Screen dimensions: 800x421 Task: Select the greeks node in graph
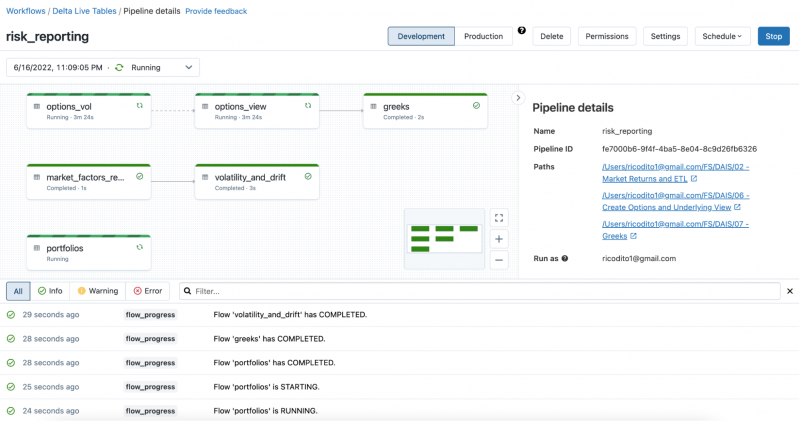426,111
